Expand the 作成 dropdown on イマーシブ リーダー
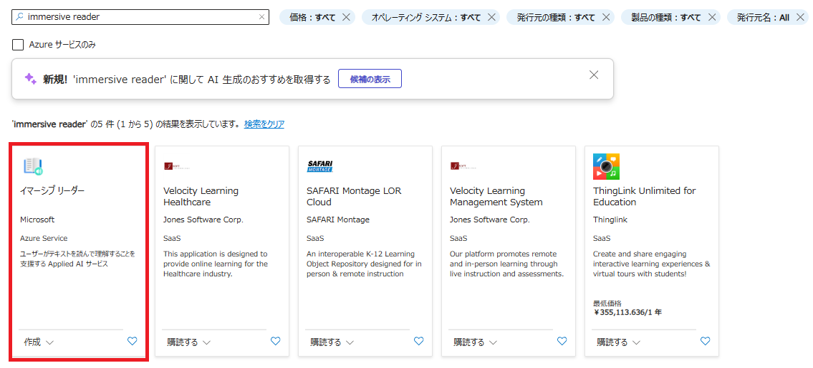Viewport: 813px width, 368px height. 38,343
